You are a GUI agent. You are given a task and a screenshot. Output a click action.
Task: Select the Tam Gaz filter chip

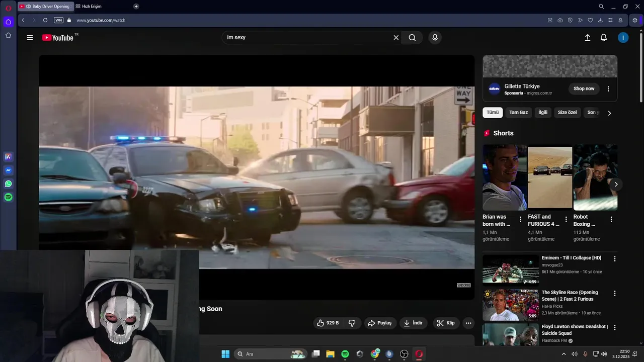[x=518, y=112]
